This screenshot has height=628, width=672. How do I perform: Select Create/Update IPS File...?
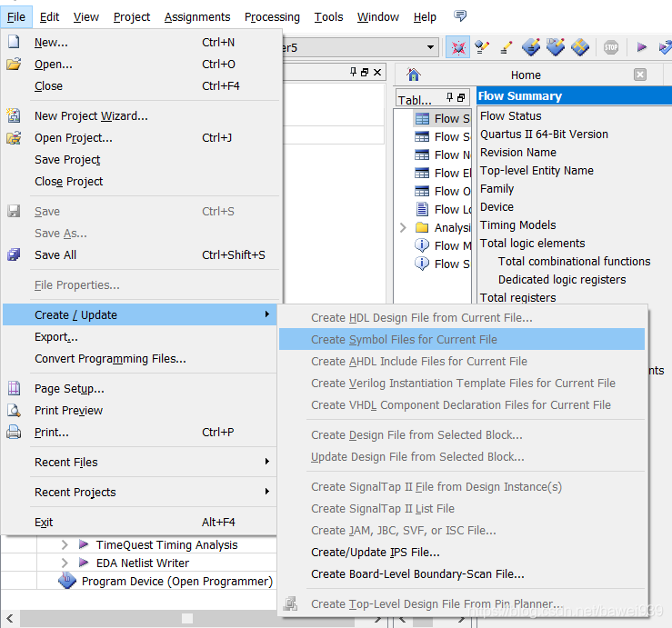(x=462, y=552)
